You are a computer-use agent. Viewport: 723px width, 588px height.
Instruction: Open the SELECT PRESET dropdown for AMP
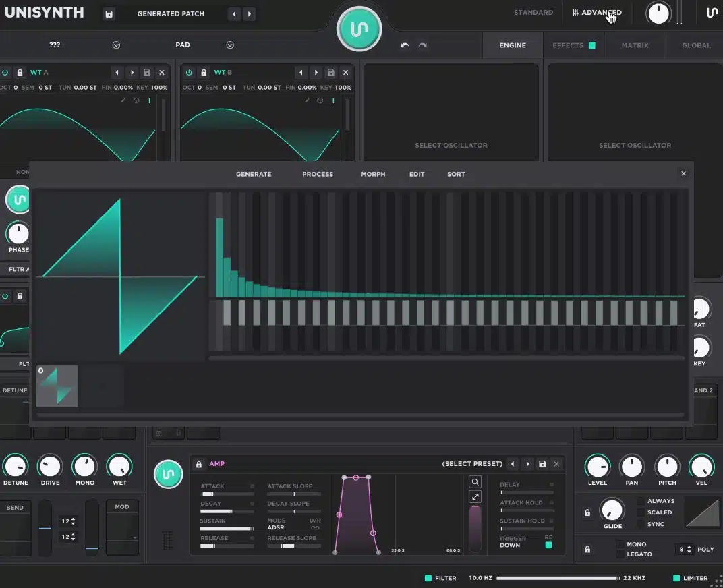coord(471,464)
